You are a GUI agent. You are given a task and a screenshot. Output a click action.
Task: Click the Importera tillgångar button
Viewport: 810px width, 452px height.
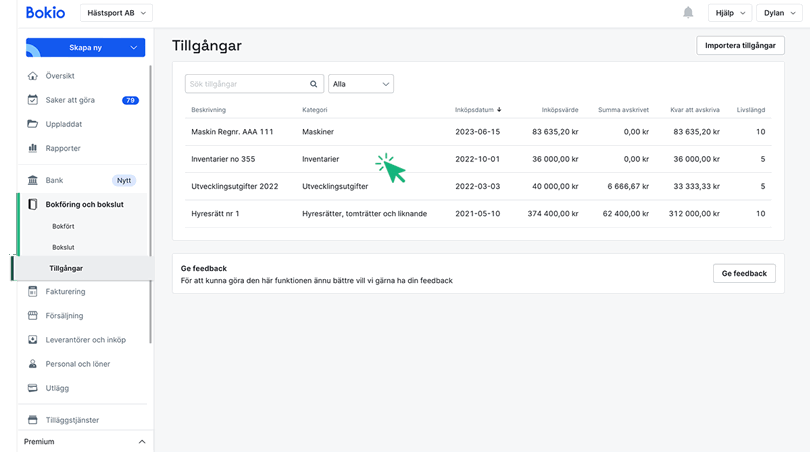(740, 45)
